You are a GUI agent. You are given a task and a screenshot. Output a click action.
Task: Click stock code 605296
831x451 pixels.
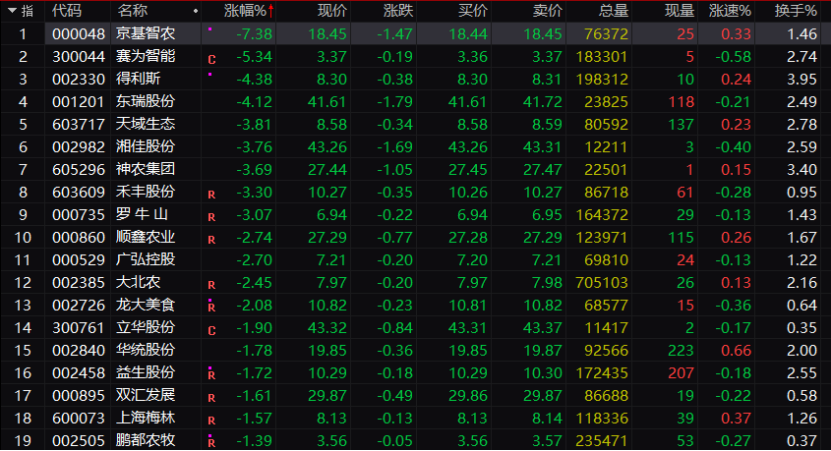(78, 170)
